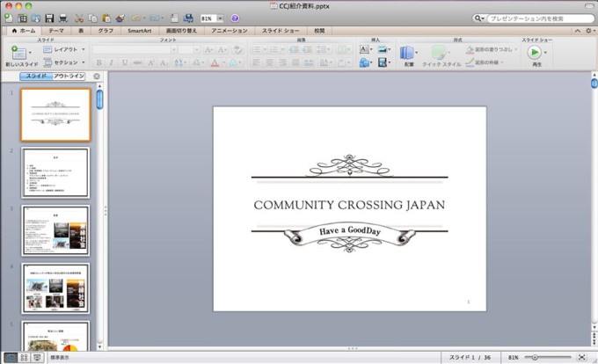Click the thumbnail pane scrollbar
598x364 pixels.
pos(99,99)
